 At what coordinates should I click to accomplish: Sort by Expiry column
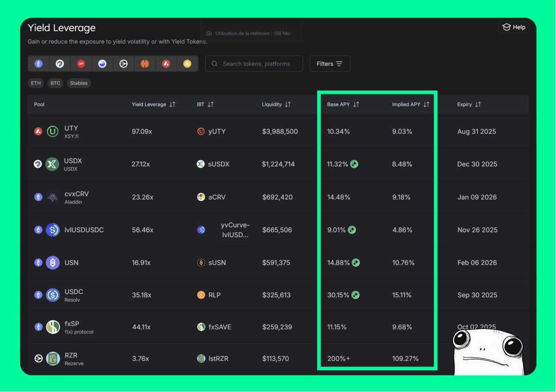[x=469, y=105]
